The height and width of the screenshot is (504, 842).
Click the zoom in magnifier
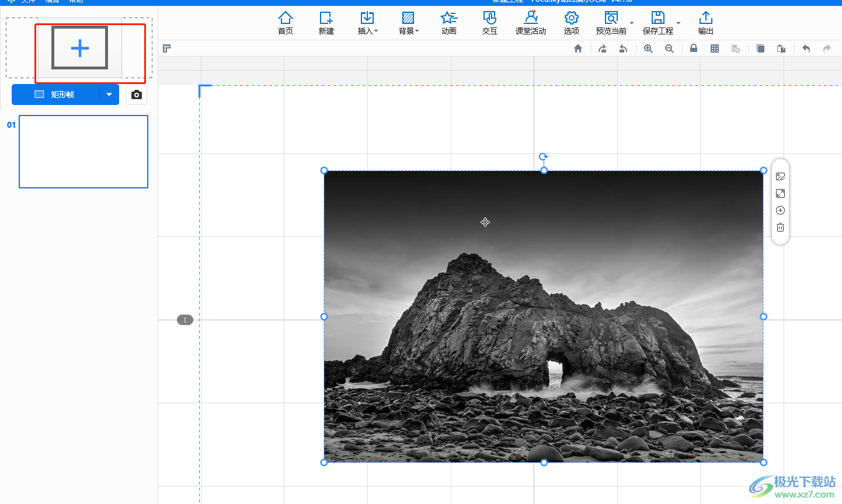[x=648, y=48]
